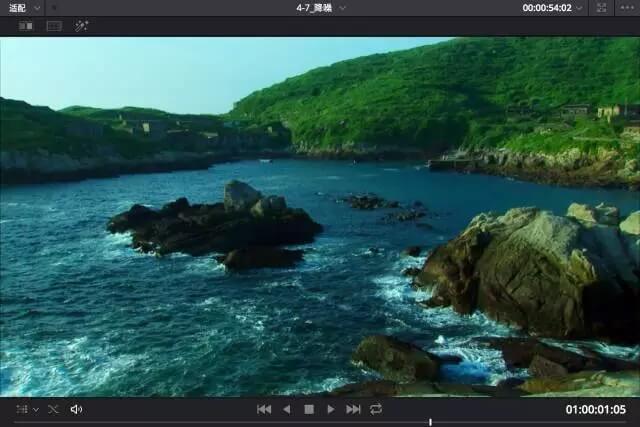Click the playhead on the scrub bar
This screenshot has height=427, width=640.
tap(430, 422)
